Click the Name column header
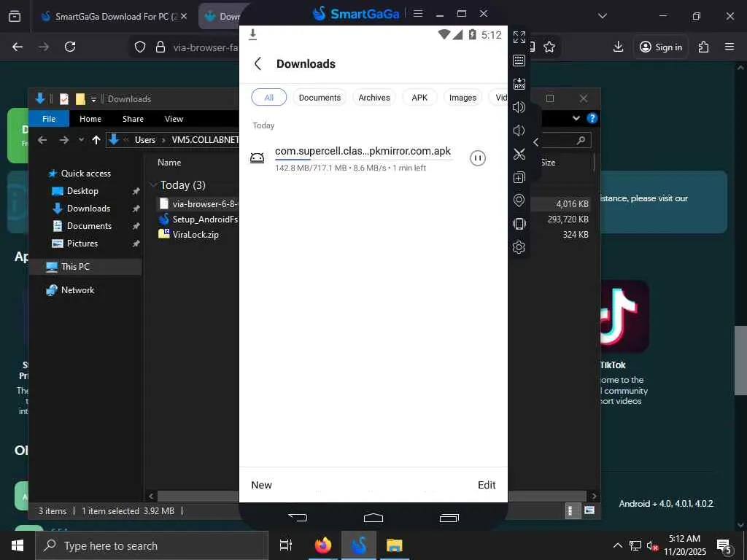Viewport: 747px width, 560px height. coord(169,163)
